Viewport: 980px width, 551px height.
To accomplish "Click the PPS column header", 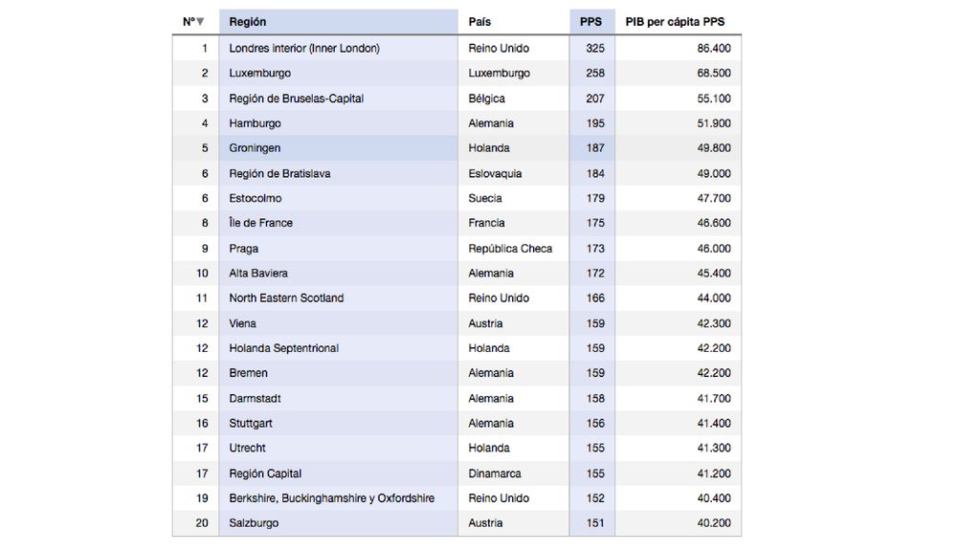I will point(591,22).
